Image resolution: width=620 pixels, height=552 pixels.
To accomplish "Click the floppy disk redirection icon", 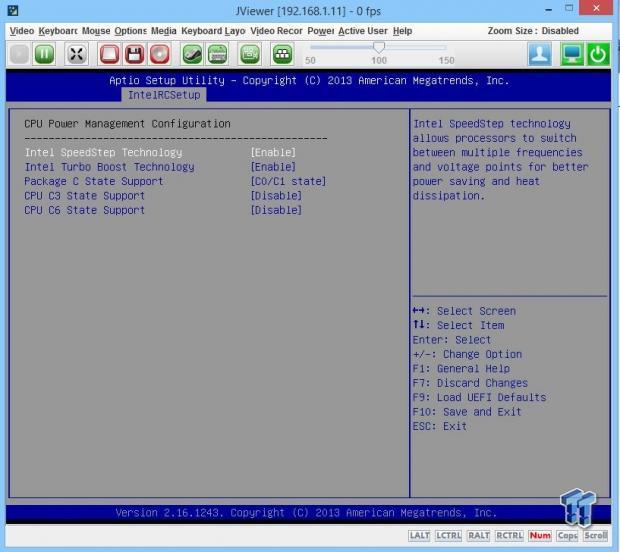I will click(x=134, y=54).
